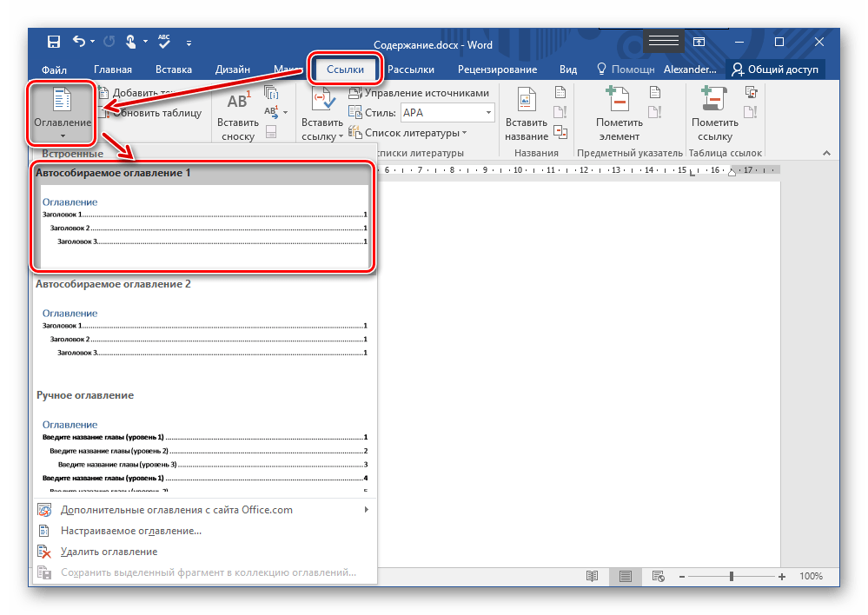Screen dimensions: 868x615
Task: Click the show notes icon
Action: click(x=271, y=132)
